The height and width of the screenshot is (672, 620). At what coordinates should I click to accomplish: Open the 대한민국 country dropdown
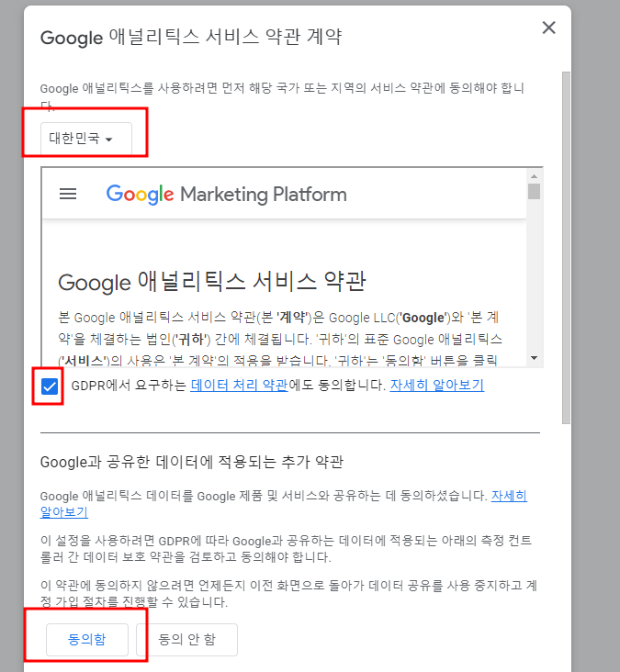[x=86, y=139]
